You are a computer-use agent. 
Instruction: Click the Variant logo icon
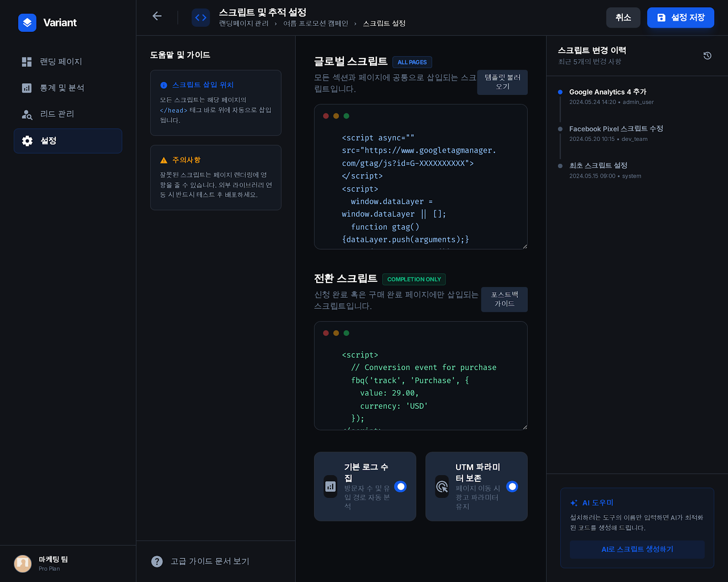point(27,23)
